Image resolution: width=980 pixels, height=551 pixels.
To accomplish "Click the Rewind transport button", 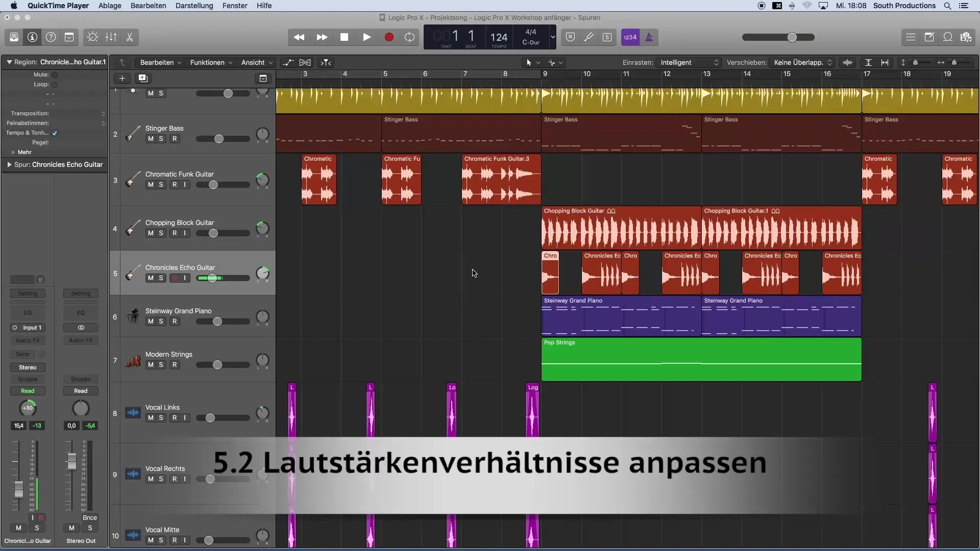I will click(299, 37).
